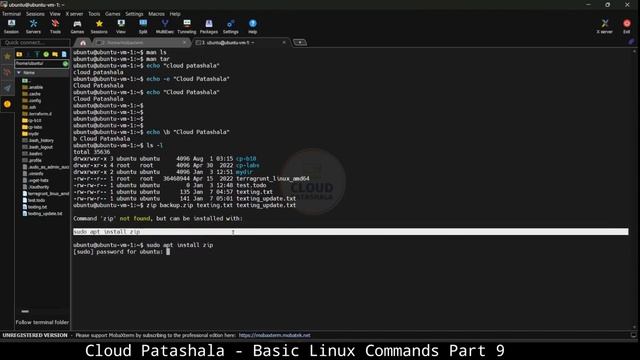
Task: Open the orange Sftp sidebar tab
Action: pyautogui.click(x=7, y=104)
